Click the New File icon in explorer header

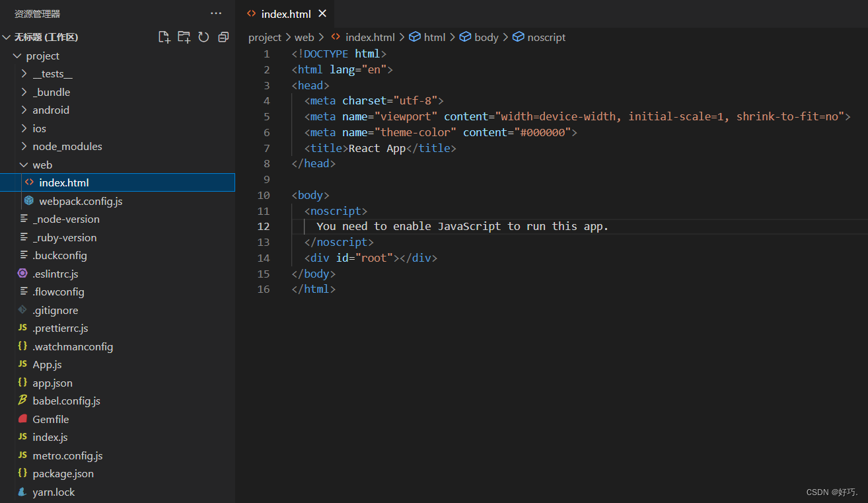[x=164, y=37]
